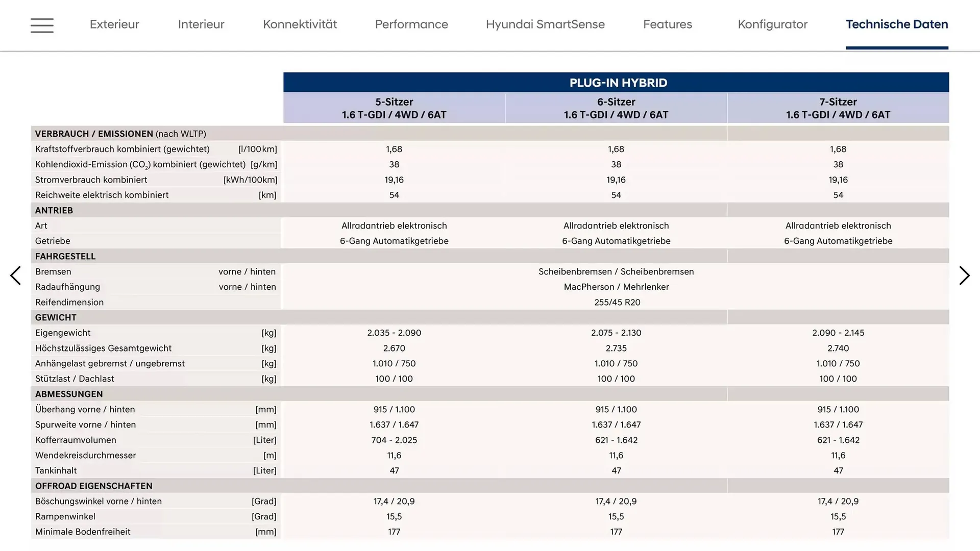Open the Interieur section
980x551 pixels.
(x=201, y=24)
